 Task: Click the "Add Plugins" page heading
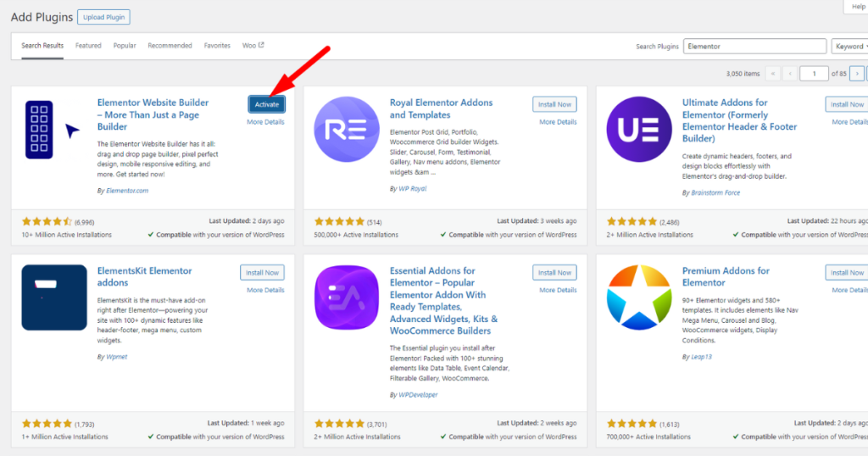pos(42,17)
